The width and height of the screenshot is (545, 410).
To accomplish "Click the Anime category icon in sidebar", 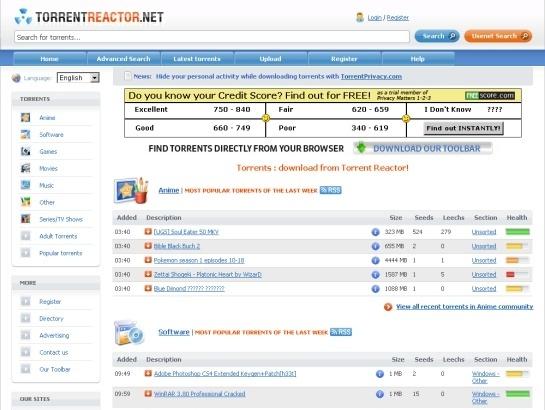I will click(x=25, y=117).
